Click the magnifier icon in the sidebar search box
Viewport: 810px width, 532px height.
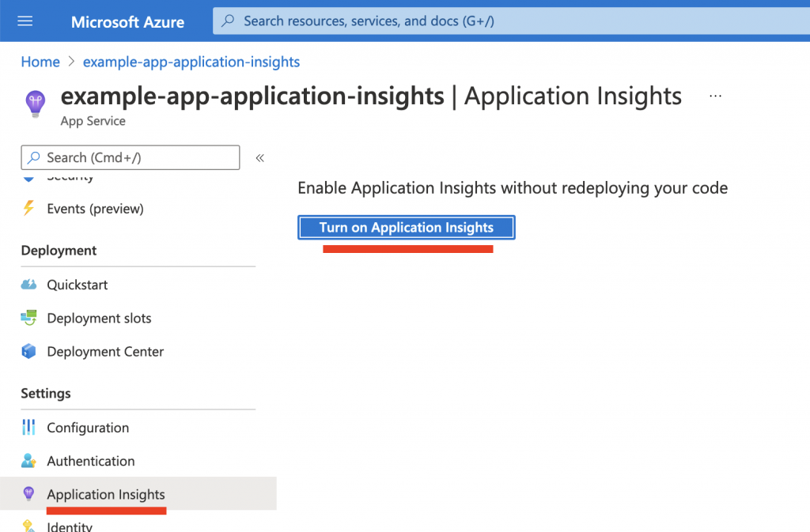pyautogui.click(x=34, y=157)
